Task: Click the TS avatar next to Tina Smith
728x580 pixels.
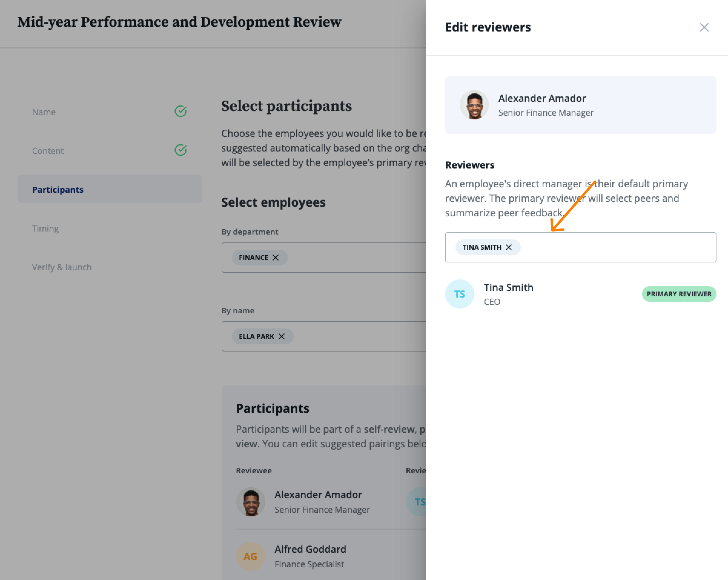Action: (x=460, y=294)
